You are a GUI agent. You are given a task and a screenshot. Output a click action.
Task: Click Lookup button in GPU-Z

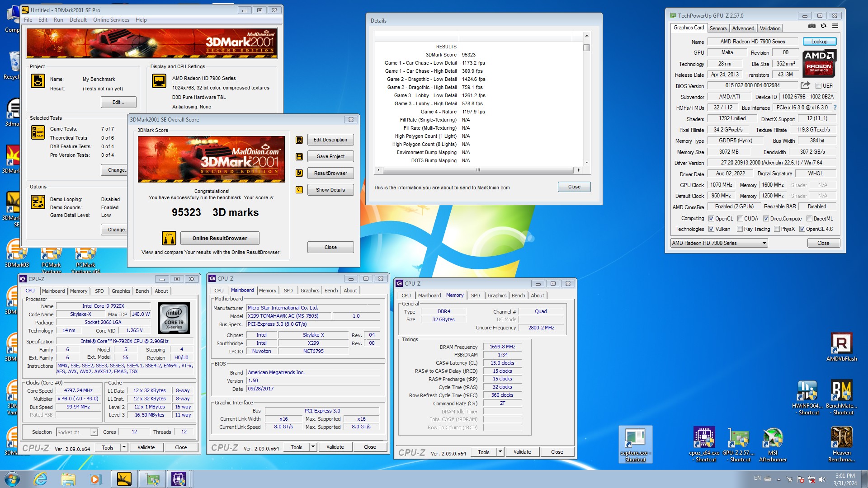pyautogui.click(x=819, y=42)
